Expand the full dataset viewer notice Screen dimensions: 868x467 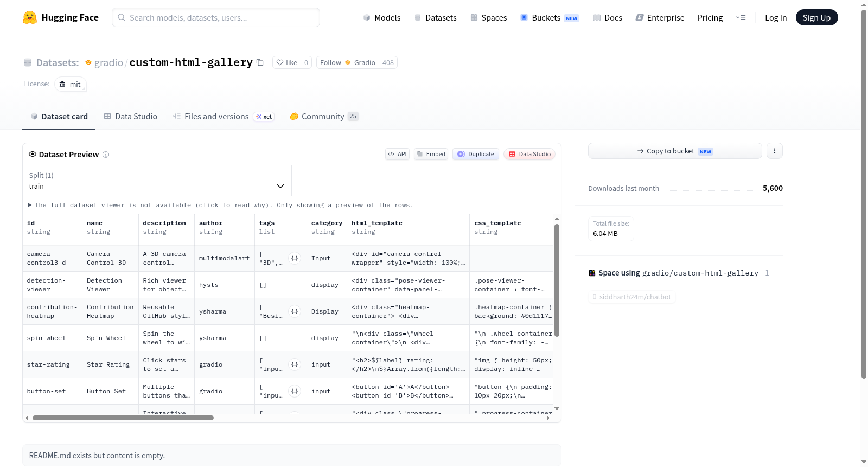click(221, 205)
